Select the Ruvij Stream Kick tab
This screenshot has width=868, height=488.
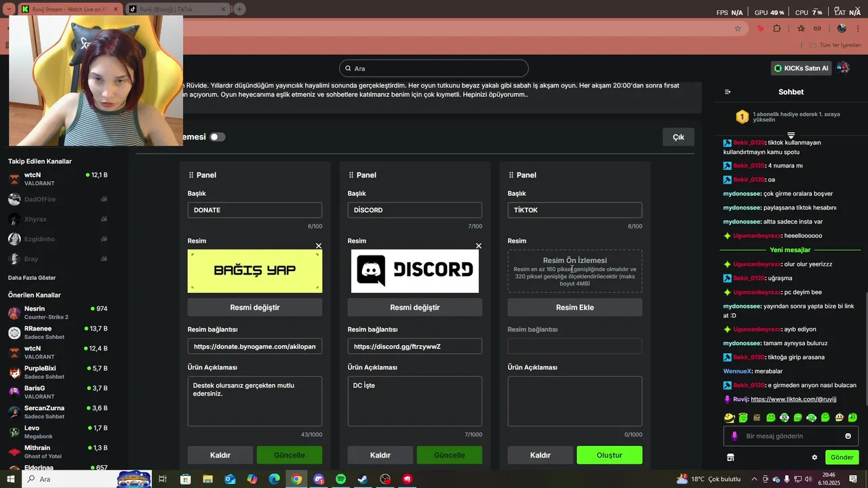coord(70,9)
